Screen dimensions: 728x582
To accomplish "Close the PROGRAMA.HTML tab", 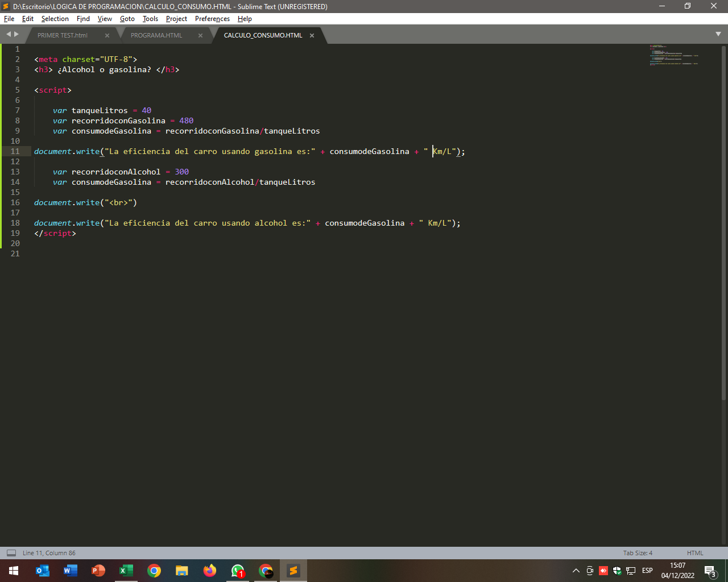I will (200, 35).
